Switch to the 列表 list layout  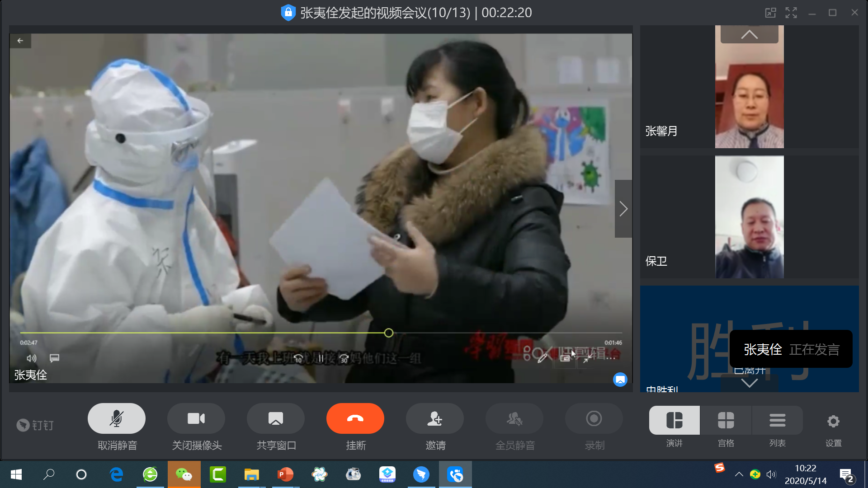tap(777, 421)
